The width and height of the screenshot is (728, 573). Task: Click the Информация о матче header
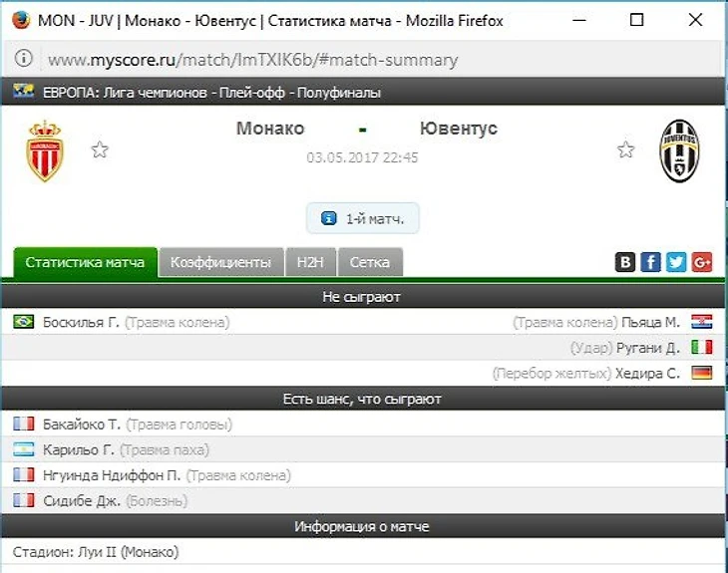[x=362, y=526]
